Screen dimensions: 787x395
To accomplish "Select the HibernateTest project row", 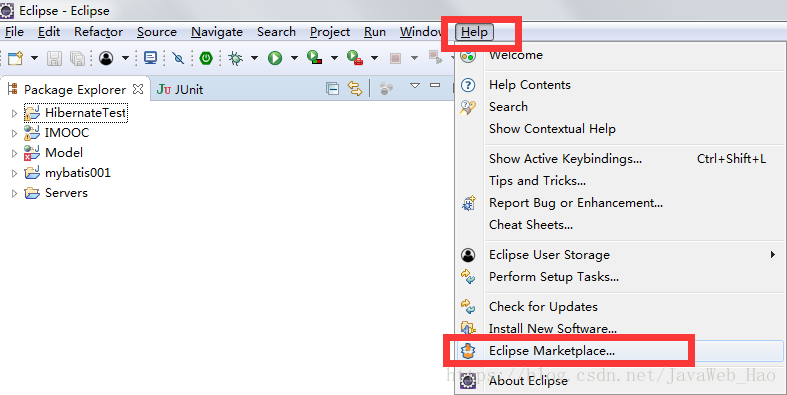I will pos(76,113).
